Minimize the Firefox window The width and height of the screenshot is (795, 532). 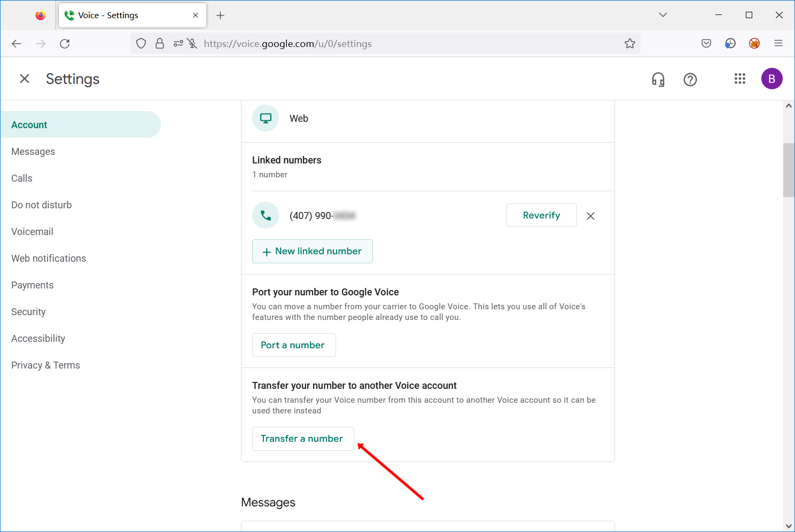[x=719, y=15]
